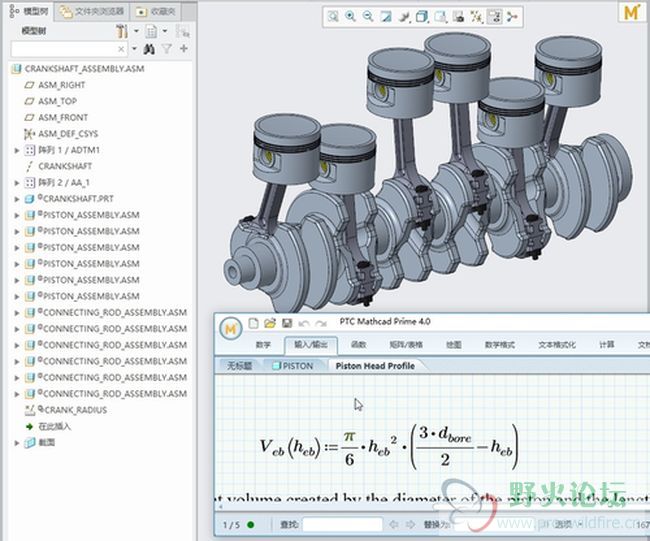Click the Mathcad New worksheet icon

point(253,323)
